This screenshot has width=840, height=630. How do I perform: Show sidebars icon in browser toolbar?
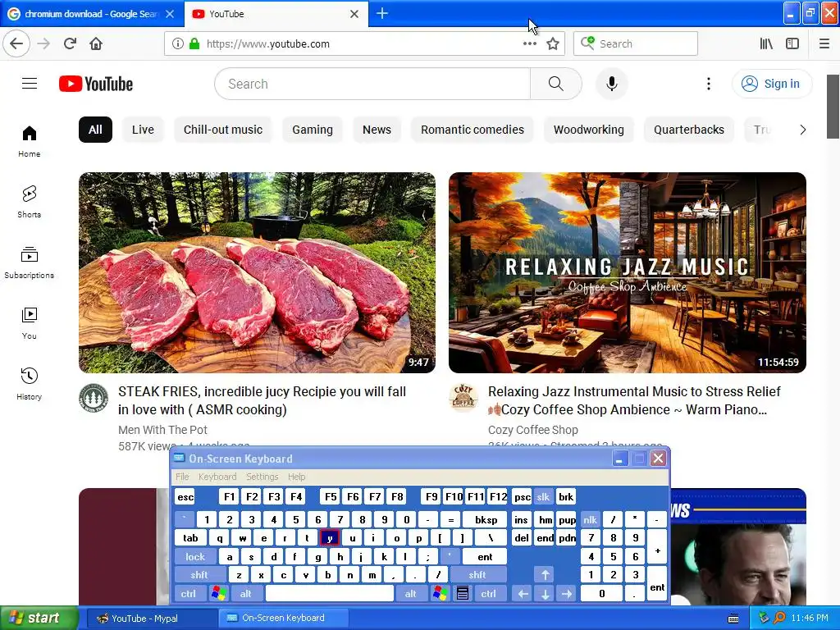tap(792, 44)
